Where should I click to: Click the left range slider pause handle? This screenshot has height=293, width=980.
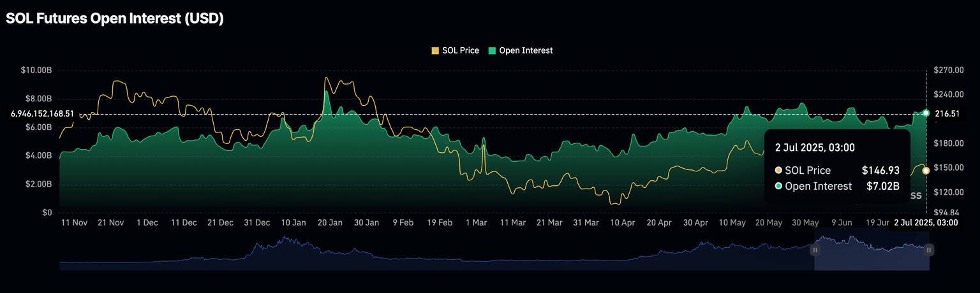click(815, 250)
